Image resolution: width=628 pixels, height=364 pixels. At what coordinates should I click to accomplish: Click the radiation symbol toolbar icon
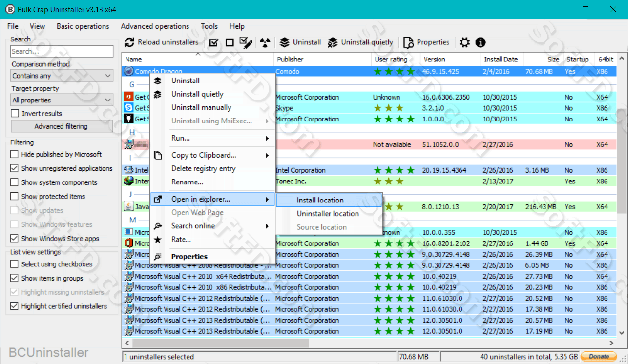[265, 42]
